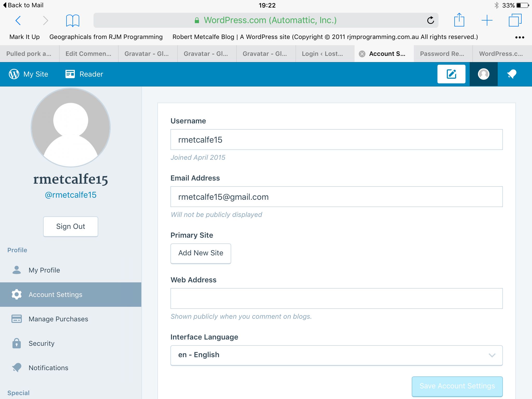
Task: Open the Safari share sheet icon
Action: pos(459,20)
